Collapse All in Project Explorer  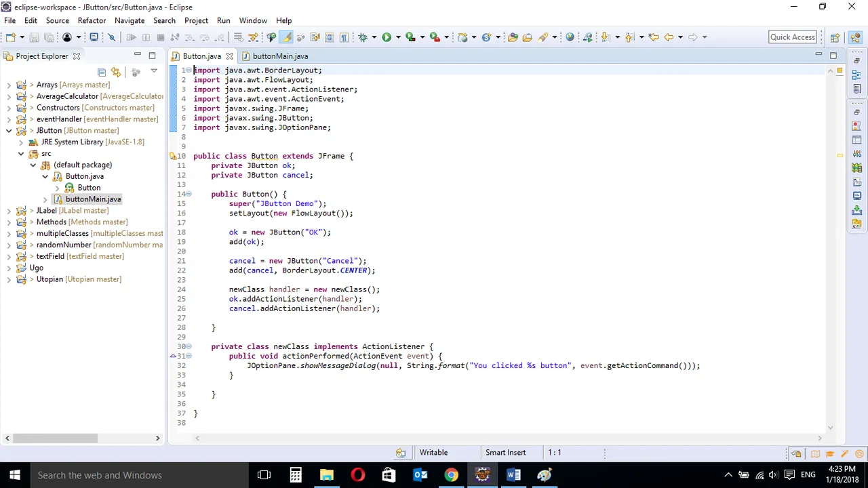point(102,72)
